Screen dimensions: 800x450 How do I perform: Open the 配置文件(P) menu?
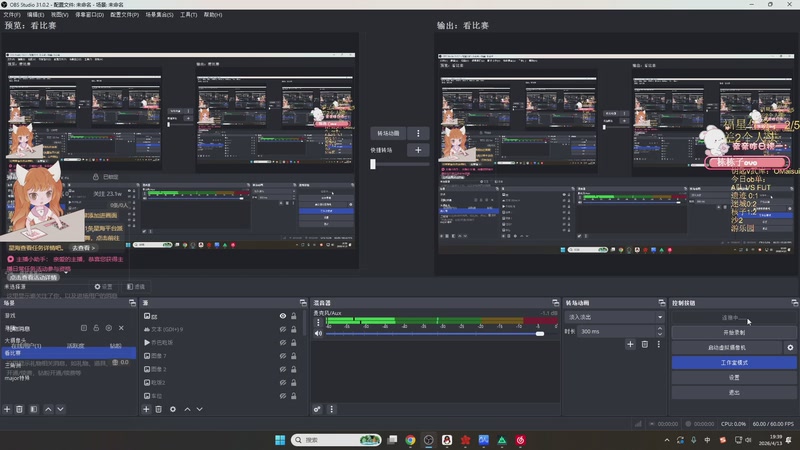(124, 15)
